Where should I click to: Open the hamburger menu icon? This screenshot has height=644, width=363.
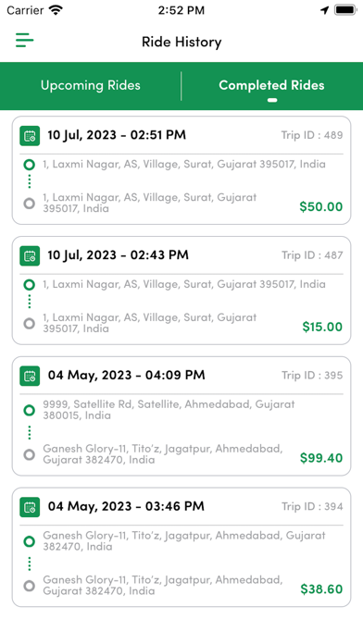[x=25, y=41]
